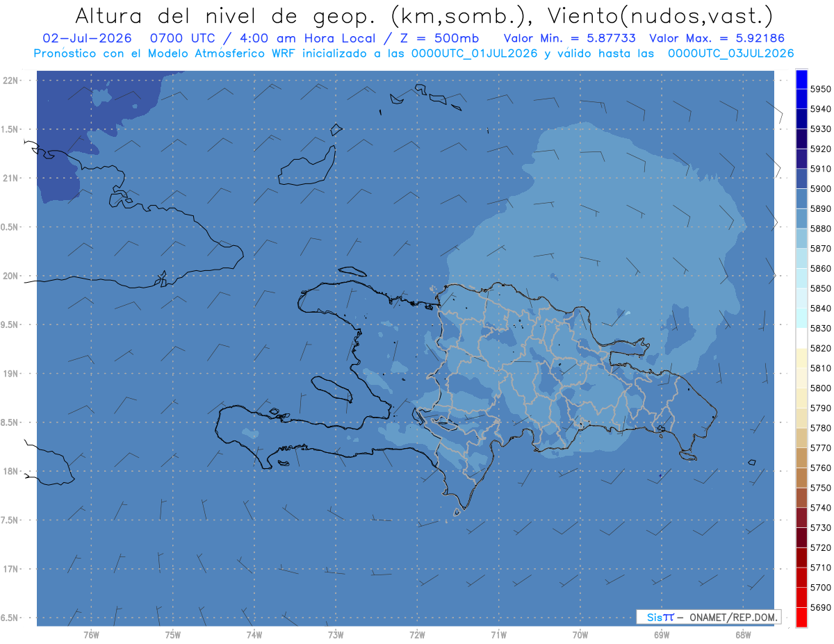The image size is (834, 644).
Task: Click the '5830' legend value
Action: [x=820, y=329]
